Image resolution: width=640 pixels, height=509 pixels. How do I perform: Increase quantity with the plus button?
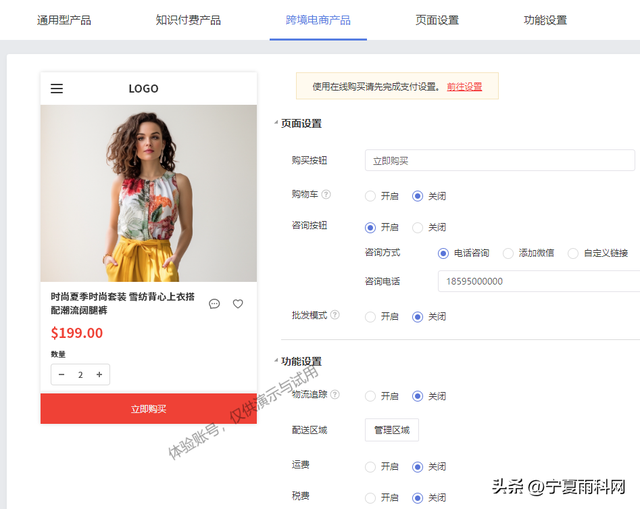tap(99, 374)
